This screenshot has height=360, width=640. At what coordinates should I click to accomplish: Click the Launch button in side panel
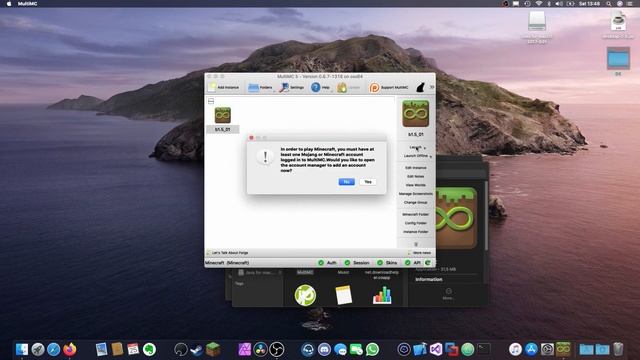pyautogui.click(x=415, y=147)
